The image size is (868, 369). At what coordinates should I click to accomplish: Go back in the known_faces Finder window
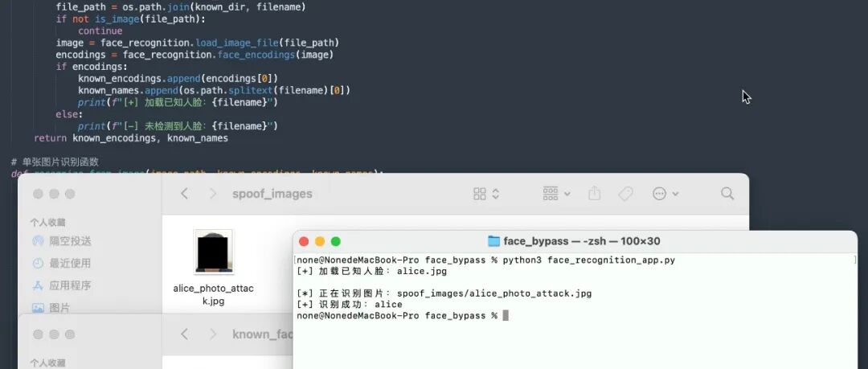click(x=185, y=334)
